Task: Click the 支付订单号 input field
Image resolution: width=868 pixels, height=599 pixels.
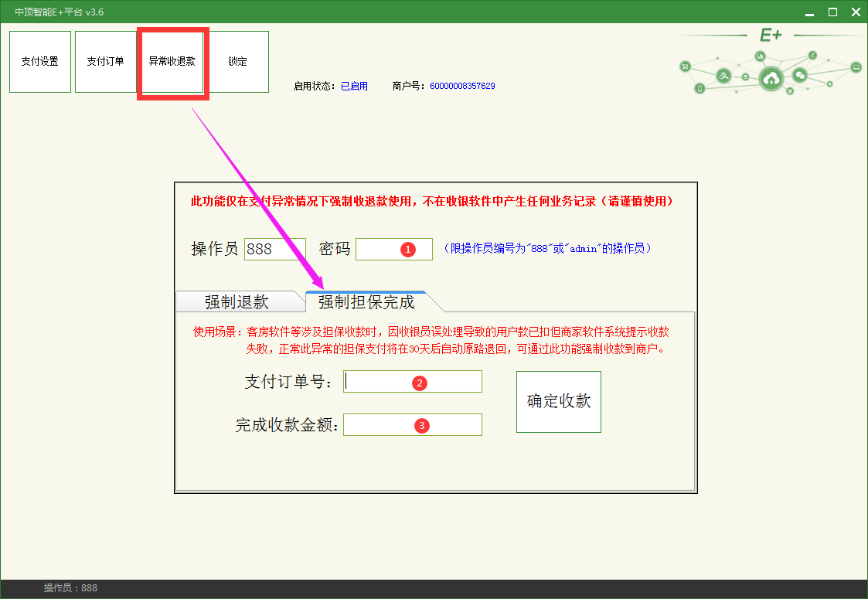Action: [413, 382]
